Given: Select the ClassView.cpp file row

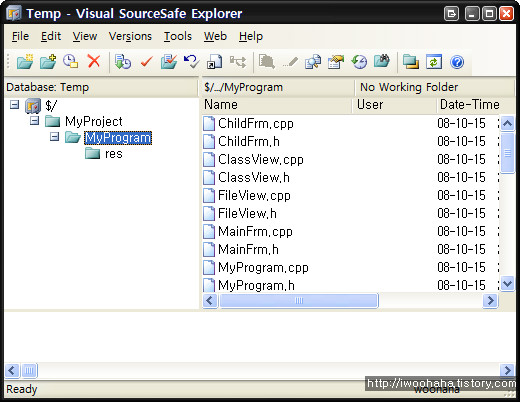Looking at the screenshot, I should tap(350, 159).
